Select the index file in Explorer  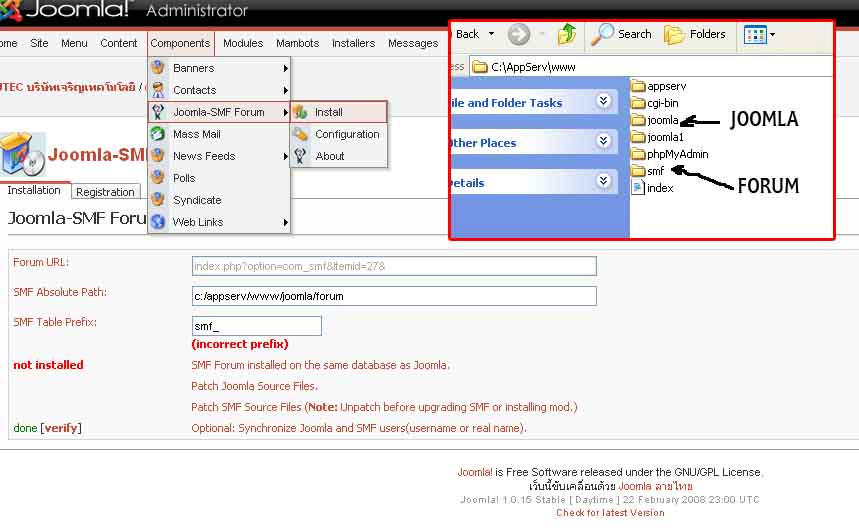click(x=652, y=188)
